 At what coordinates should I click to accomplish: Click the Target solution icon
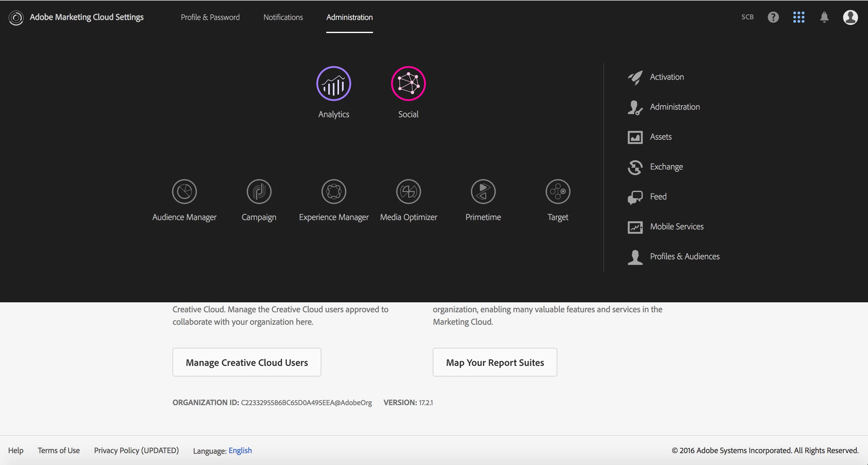coord(558,192)
